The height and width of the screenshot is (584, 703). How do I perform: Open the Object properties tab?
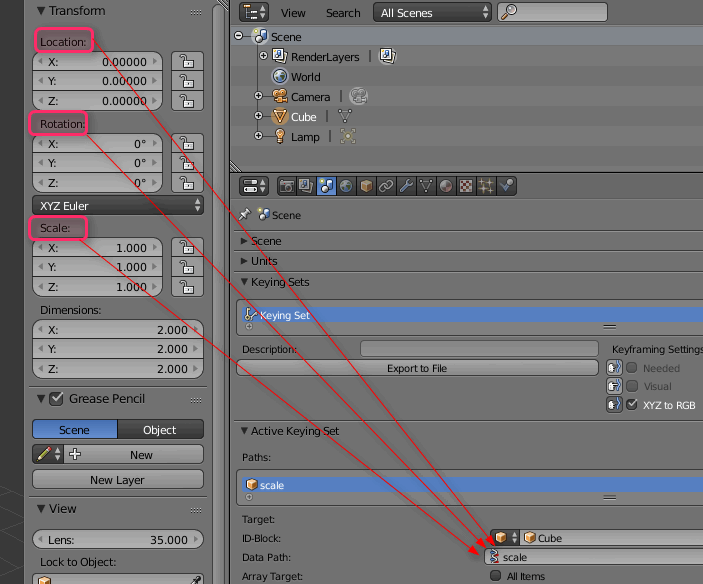[366, 186]
